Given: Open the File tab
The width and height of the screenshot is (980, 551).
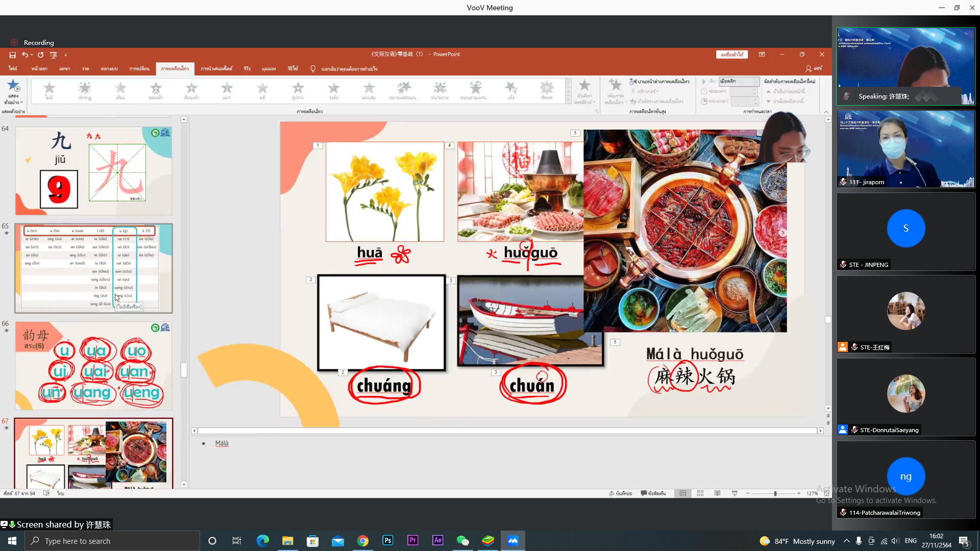Looking at the screenshot, I should (13, 68).
